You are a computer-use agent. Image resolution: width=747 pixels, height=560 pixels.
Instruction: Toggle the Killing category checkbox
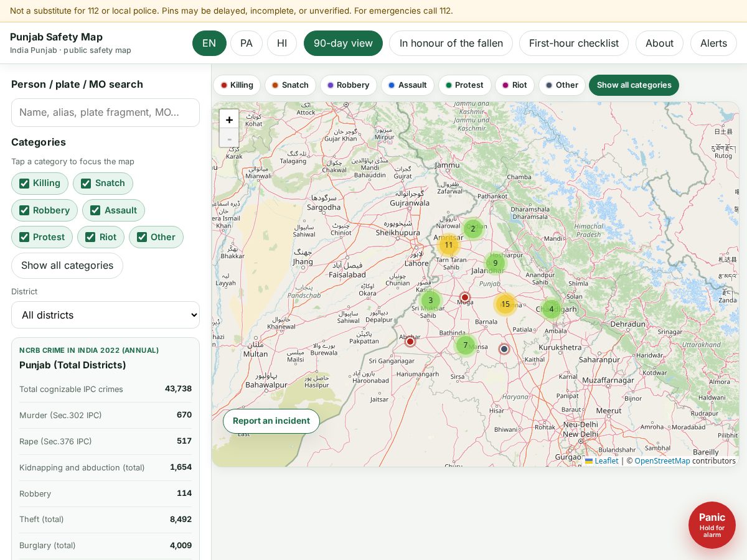(x=24, y=184)
